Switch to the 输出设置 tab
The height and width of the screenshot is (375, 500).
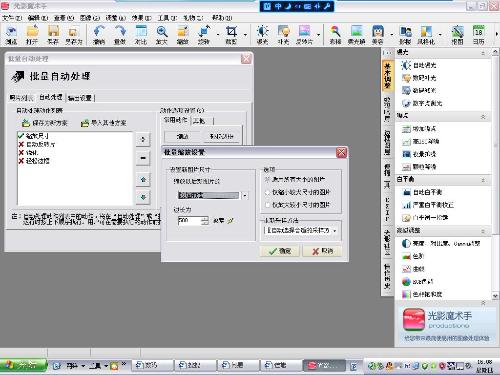(80, 98)
